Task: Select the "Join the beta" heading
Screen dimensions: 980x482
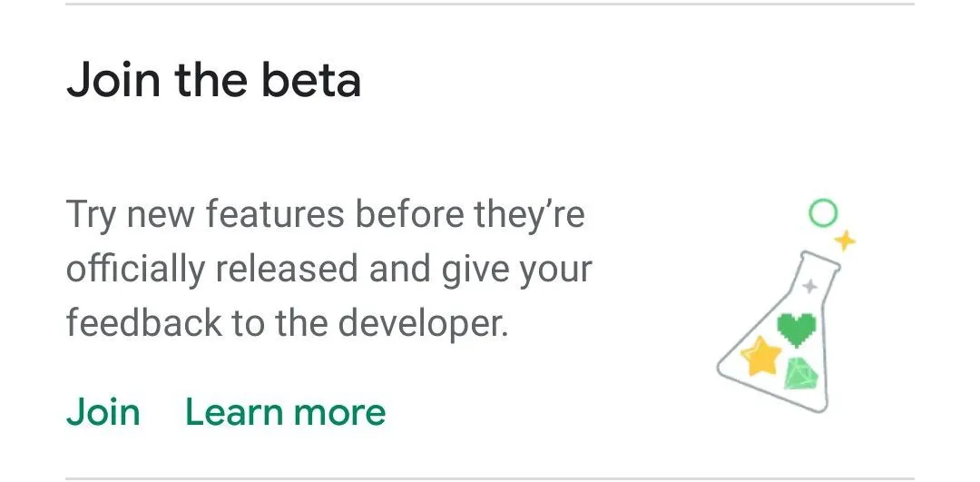Action: tap(214, 80)
